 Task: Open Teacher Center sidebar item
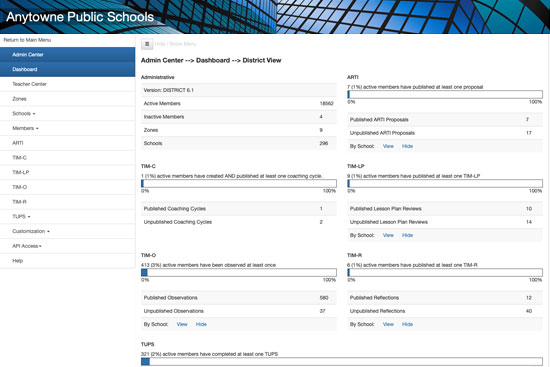67,84
